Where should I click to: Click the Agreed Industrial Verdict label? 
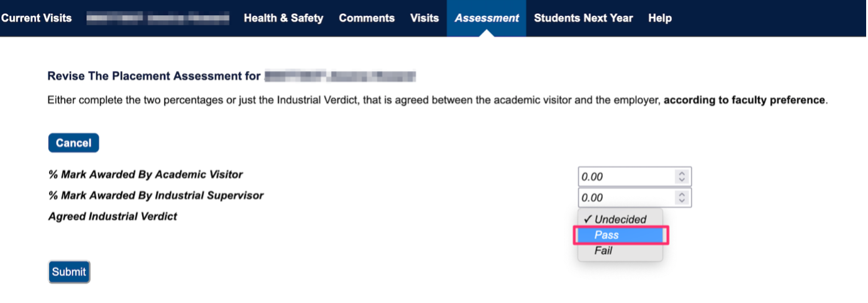pyautogui.click(x=113, y=217)
